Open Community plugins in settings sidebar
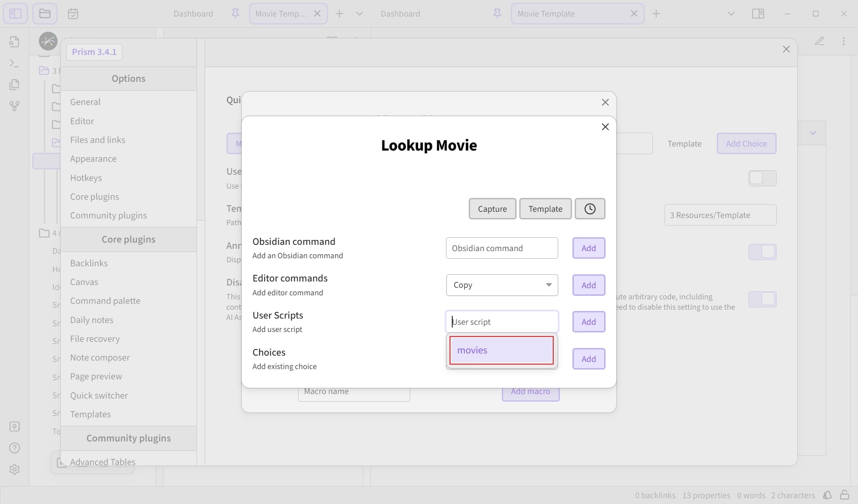This screenshot has height=504, width=858. coord(108,215)
